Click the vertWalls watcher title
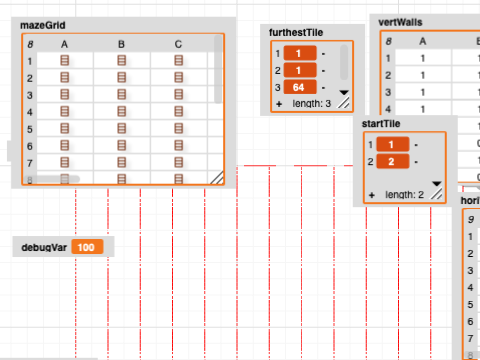This screenshot has height=360, width=480. (x=400, y=22)
